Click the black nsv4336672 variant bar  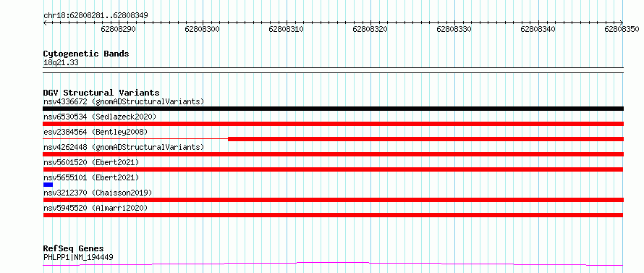click(x=334, y=109)
